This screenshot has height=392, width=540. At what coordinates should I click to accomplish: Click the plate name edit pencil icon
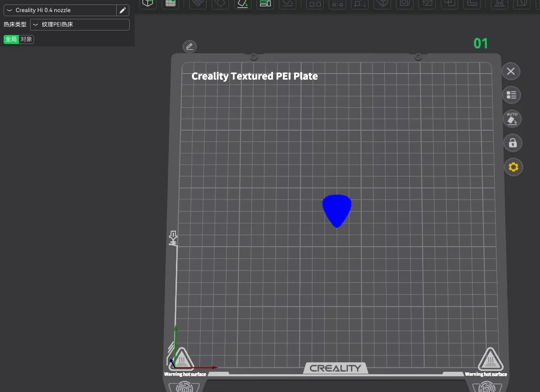[189, 46]
